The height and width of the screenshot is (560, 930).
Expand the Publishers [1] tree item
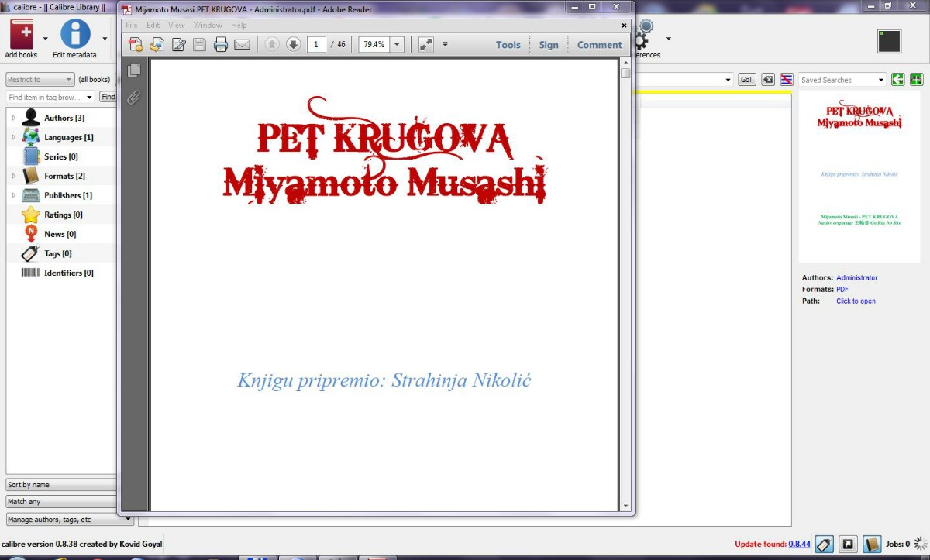point(13,195)
